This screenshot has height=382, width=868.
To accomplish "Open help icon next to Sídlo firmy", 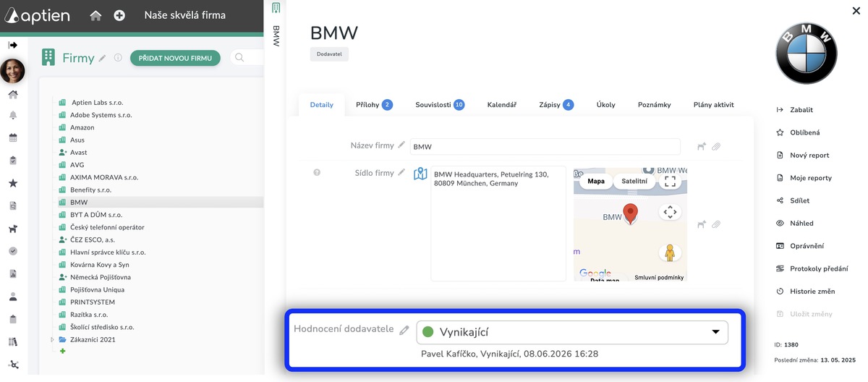I will click(x=317, y=173).
